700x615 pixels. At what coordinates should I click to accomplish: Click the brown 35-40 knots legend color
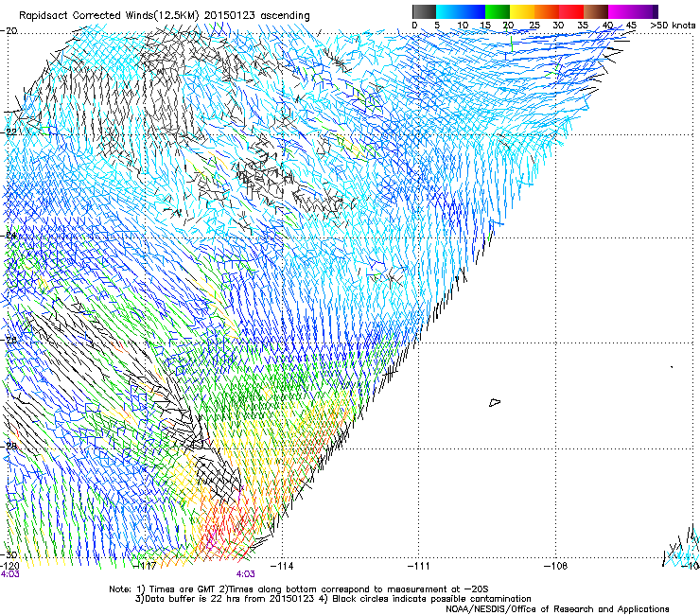(596, 11)
